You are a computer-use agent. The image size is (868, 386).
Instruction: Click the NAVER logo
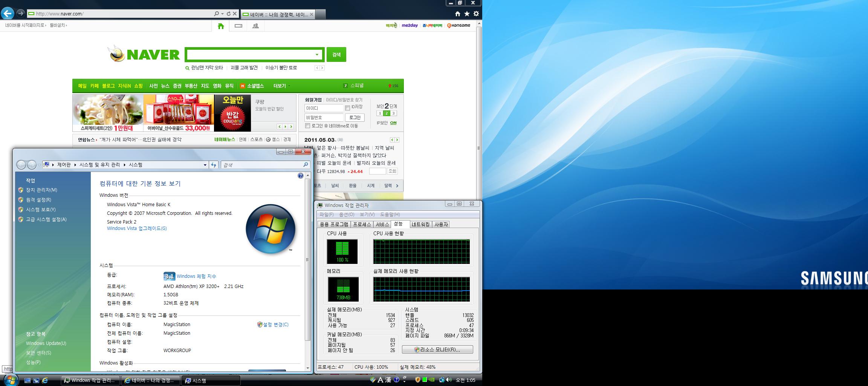pyautogui.click(x=144, y=54)
